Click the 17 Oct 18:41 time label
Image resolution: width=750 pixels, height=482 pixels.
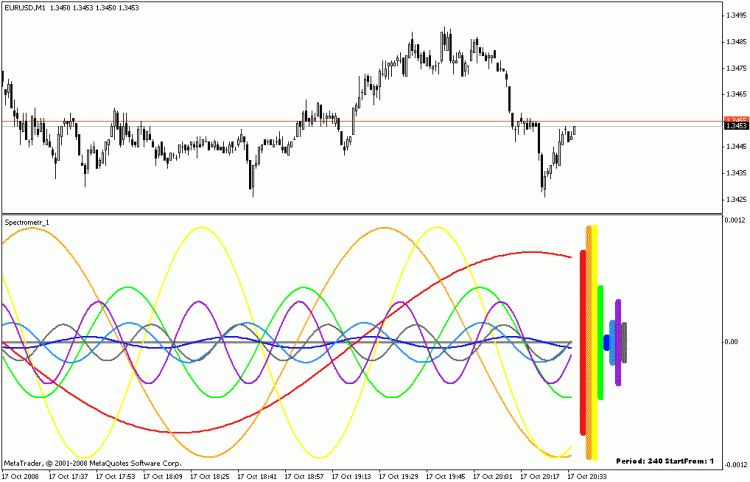257,477
